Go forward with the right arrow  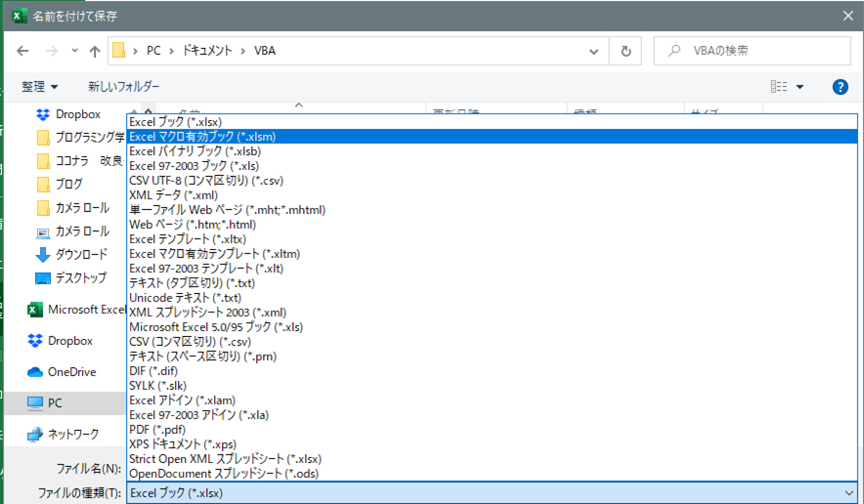52,51
